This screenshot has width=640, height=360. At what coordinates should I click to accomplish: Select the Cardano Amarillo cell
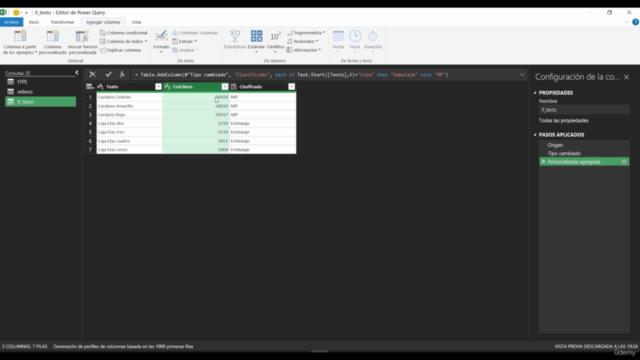click(x=129, y=106)
